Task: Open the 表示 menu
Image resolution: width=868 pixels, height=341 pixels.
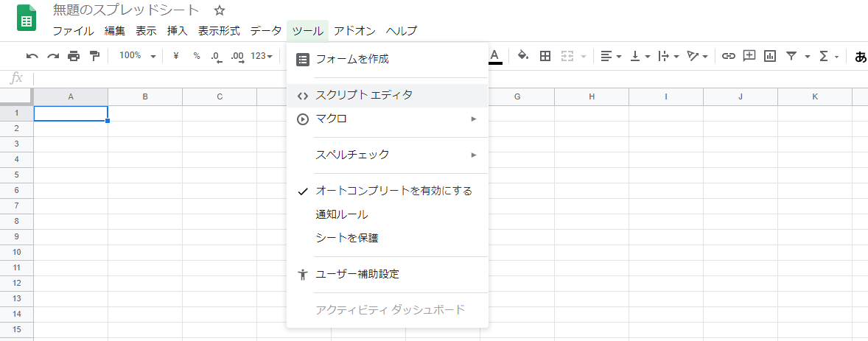Action: (146, 31)
